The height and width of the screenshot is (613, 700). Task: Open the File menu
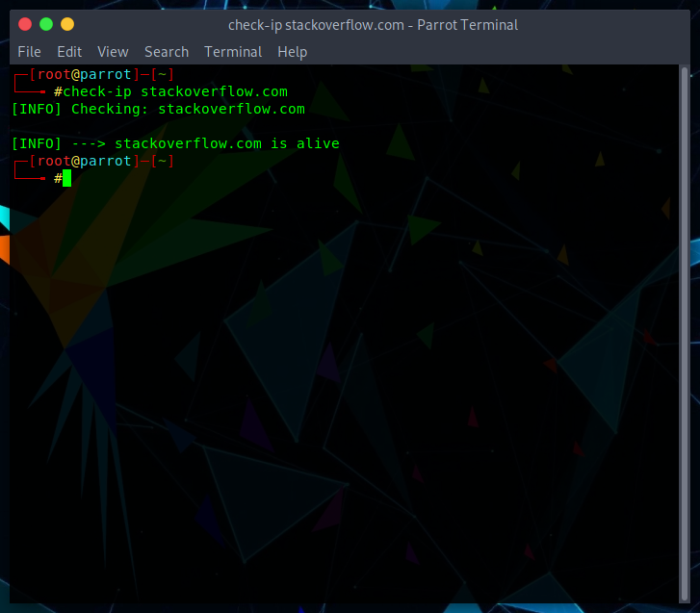point(29,52)
